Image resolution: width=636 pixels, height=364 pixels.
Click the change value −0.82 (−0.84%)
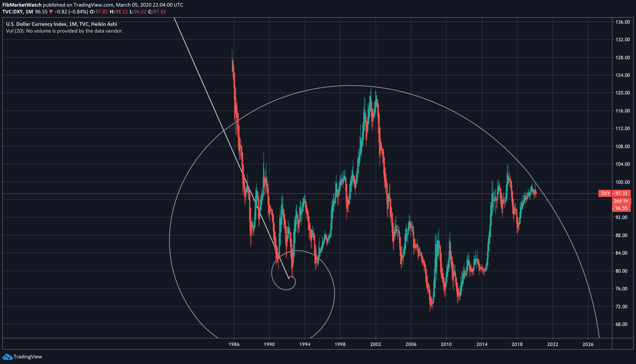[x=71, y=12]
